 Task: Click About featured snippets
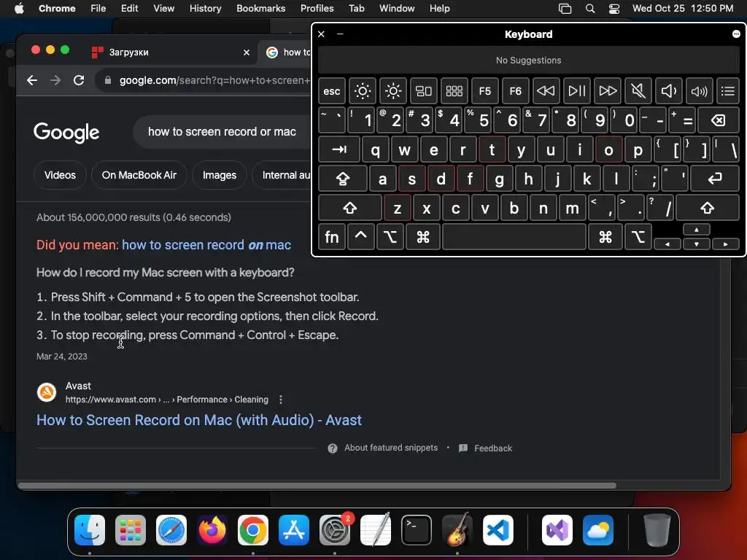(x=391, y=448)
